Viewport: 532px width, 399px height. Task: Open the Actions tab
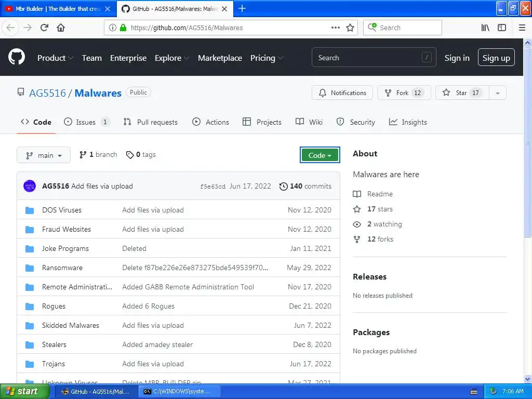point(211,122)
